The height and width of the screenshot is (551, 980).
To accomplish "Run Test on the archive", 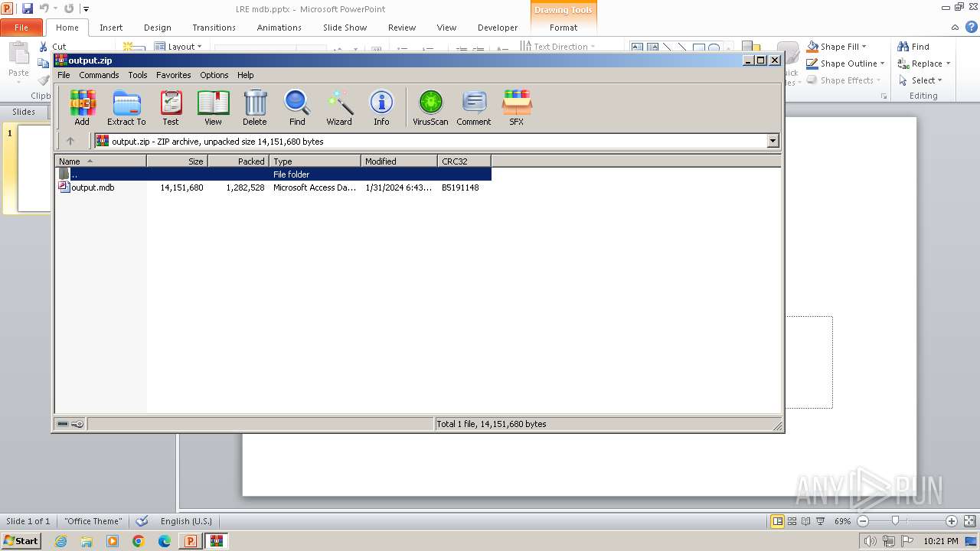I will tap(171, 108).
